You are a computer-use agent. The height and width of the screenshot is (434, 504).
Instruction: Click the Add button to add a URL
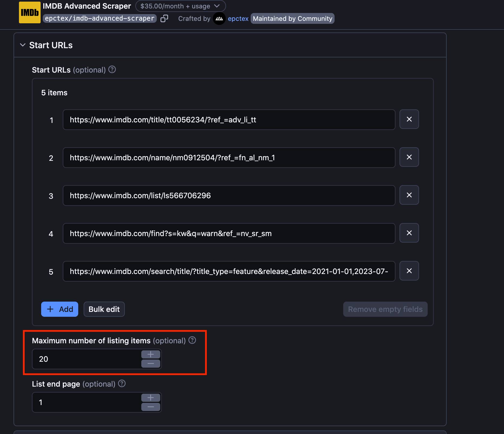60,309
